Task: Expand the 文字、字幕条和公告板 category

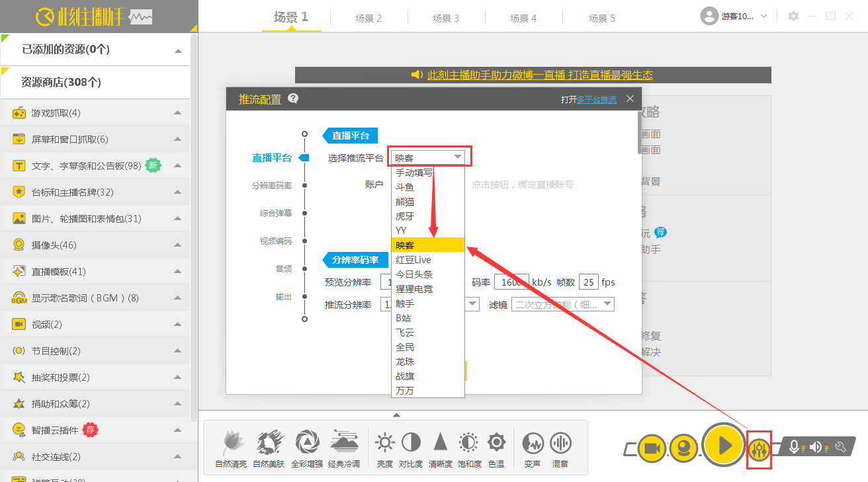Action: coord(178,166)
